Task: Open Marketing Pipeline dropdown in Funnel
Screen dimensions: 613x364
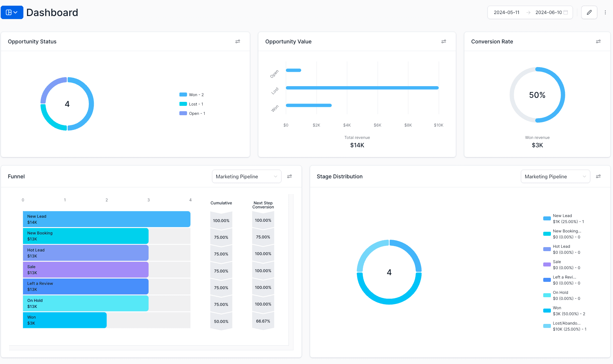Action: [246, 176]
